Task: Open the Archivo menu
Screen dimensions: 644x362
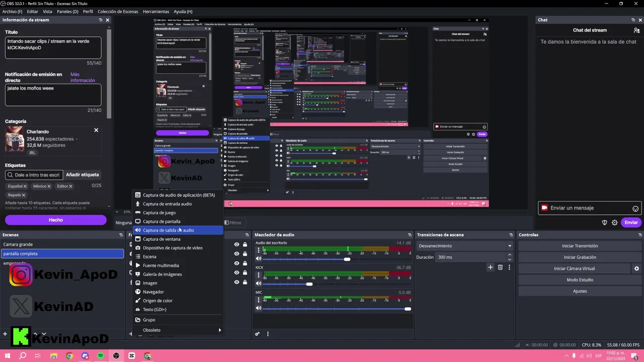Action: [x=13, y=12]
